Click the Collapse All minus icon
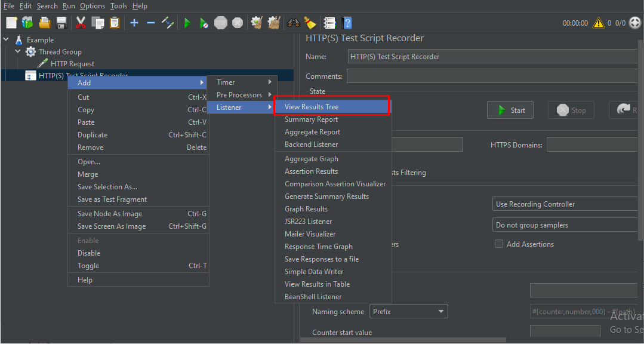The height and width of the screenshot is (344, 644). point(151,23)
